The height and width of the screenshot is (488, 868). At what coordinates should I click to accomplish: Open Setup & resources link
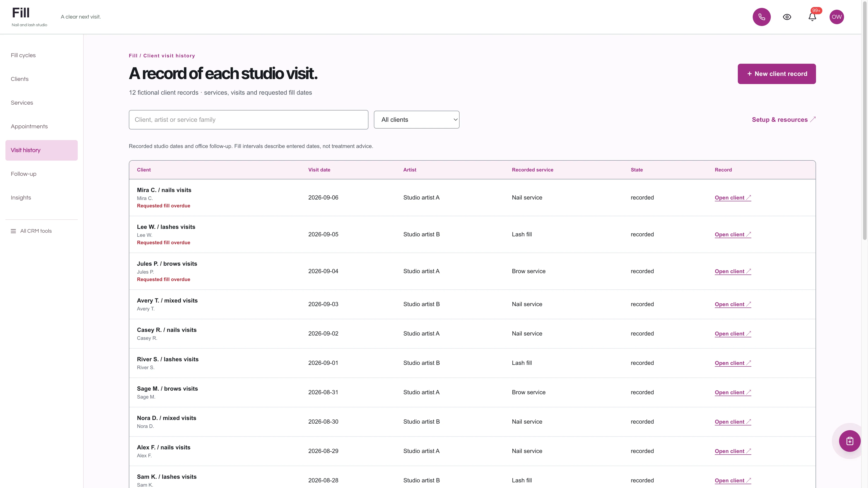tap(783, 120)
